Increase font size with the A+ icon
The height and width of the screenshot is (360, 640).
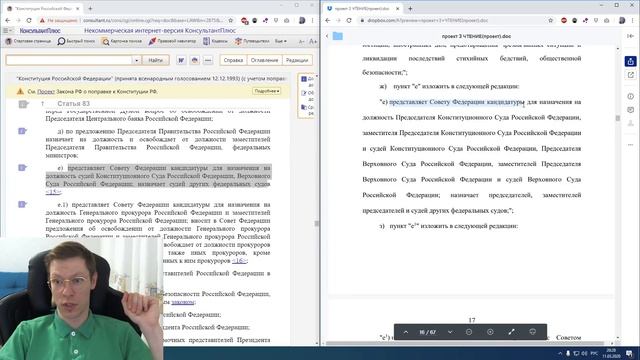313,41
